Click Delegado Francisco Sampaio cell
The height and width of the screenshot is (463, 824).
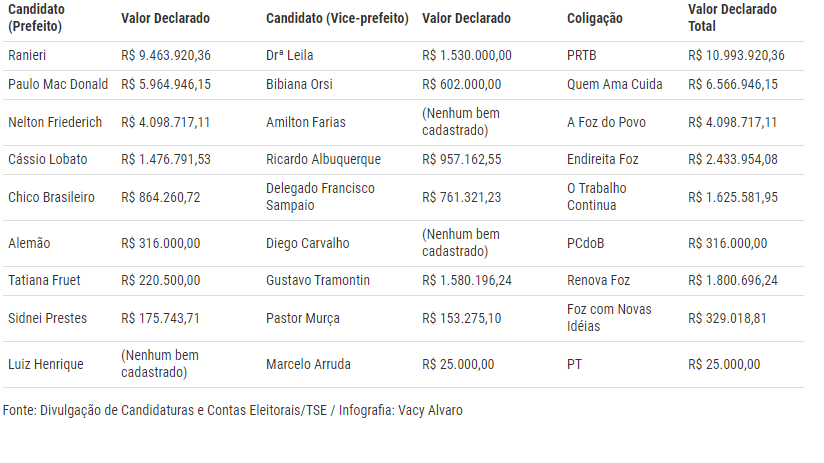pyautogui.click(x=320, y=197)
